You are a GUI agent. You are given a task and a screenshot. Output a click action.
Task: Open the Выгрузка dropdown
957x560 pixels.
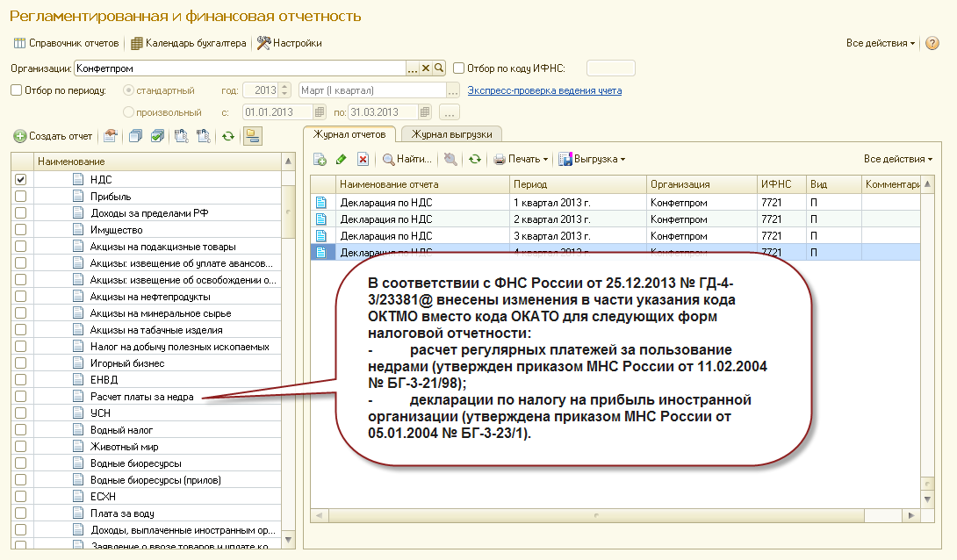(x=592, y=159)
